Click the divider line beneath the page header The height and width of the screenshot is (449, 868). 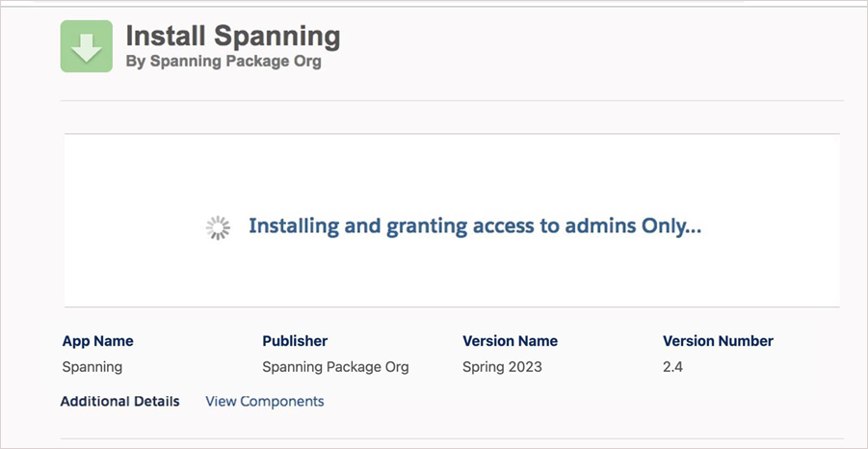coord(453,100)
